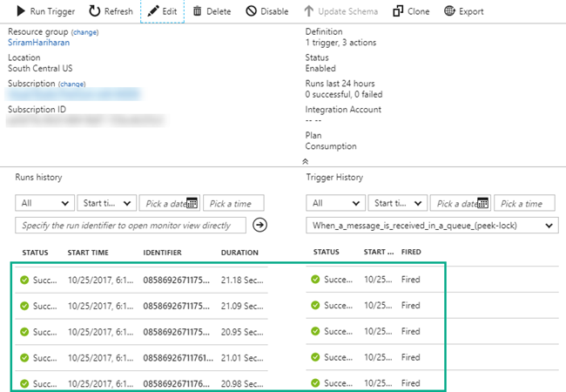Click green status icon of the 21.18 Sec run
The height and width of the screenshot is (392, 566).
point(24,280)
